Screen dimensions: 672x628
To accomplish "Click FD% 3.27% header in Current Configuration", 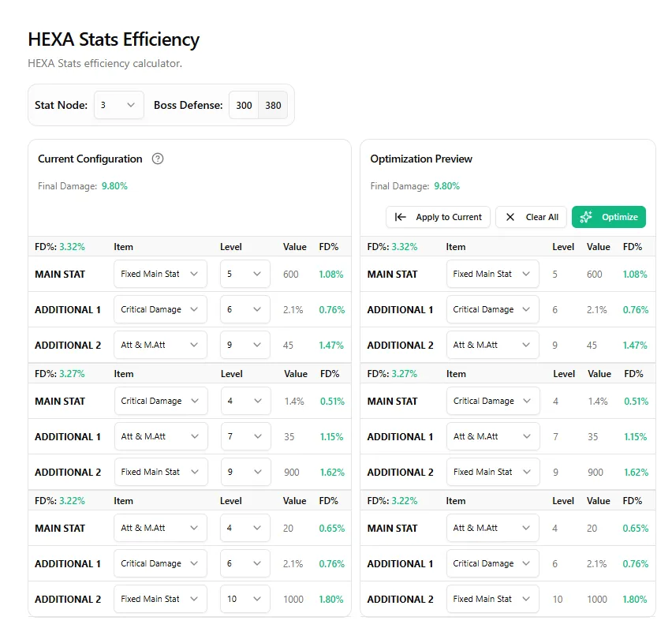I will tap(60, 374).
